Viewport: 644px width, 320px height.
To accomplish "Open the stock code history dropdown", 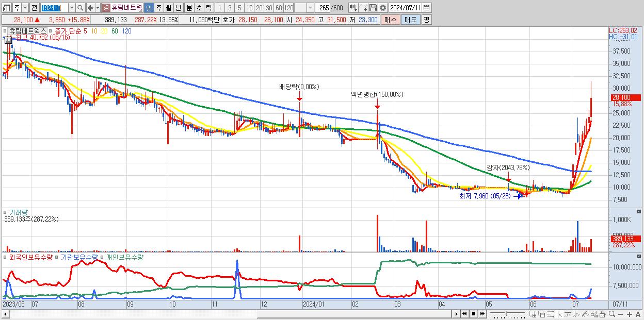I will (x=72, y=8).
